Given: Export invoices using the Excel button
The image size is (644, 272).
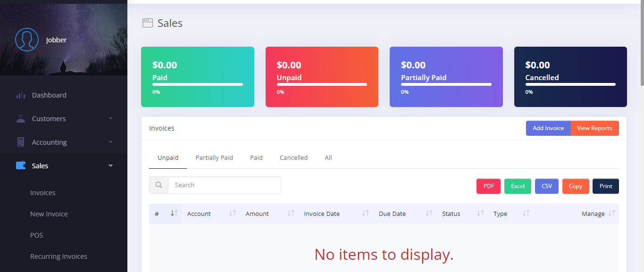Looking at the screenshot, I should coord(518,186).
